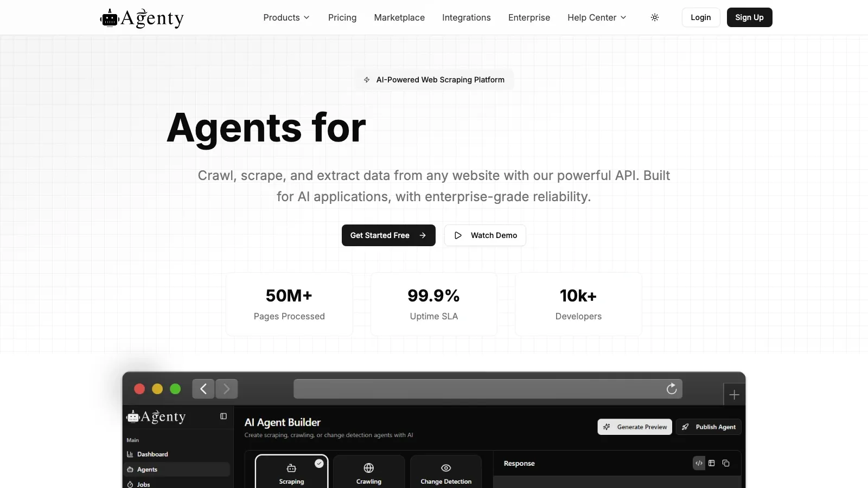Click the Agenty logo in the demo sidebar

pos(156,416)
